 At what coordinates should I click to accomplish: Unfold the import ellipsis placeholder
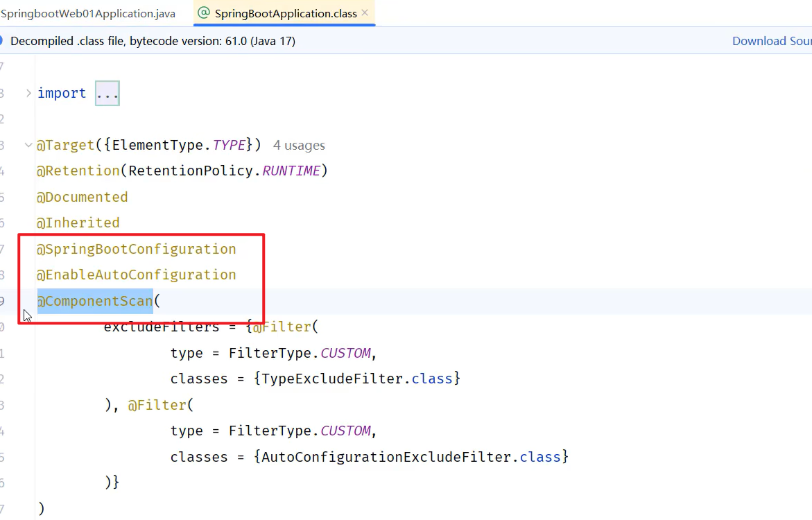[x=107, y=93]
